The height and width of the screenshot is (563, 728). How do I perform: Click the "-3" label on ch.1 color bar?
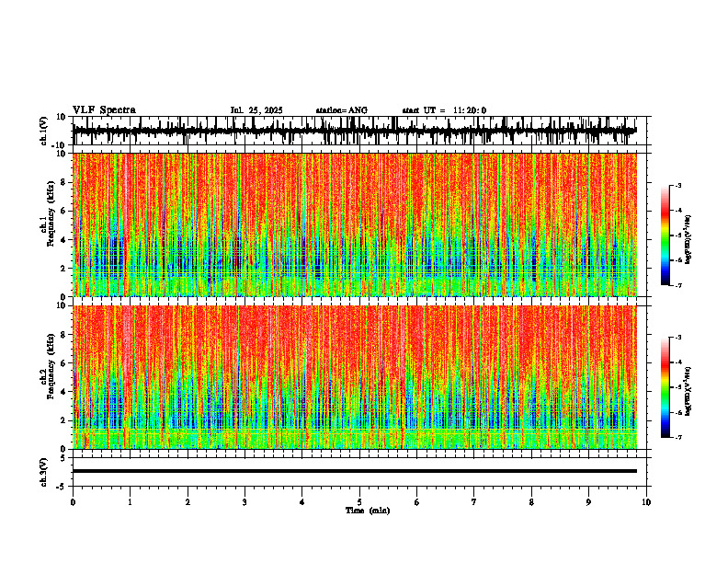pyautogui.click(x=678, y=185)
